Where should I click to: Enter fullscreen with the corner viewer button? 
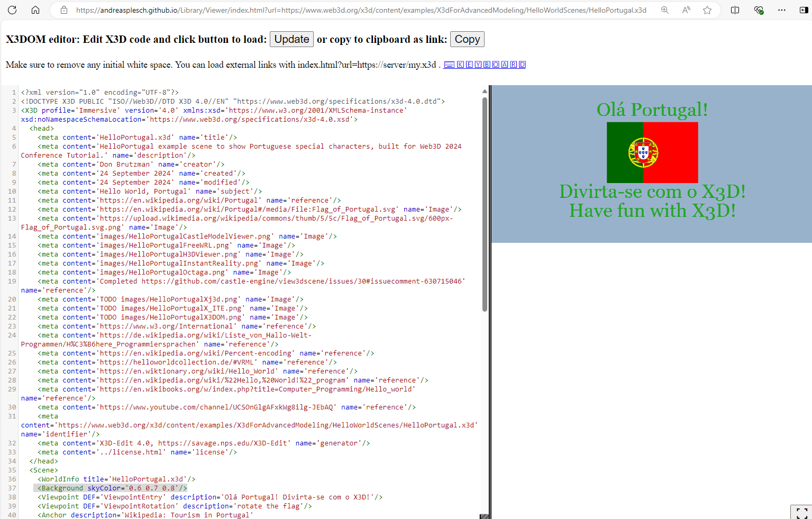coord(801,513)
